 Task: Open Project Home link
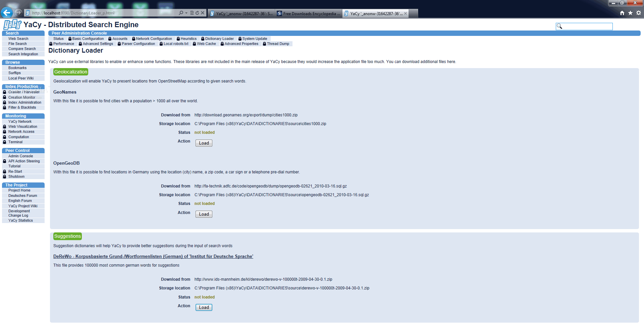pyautogui.click(x=19, y=190)
